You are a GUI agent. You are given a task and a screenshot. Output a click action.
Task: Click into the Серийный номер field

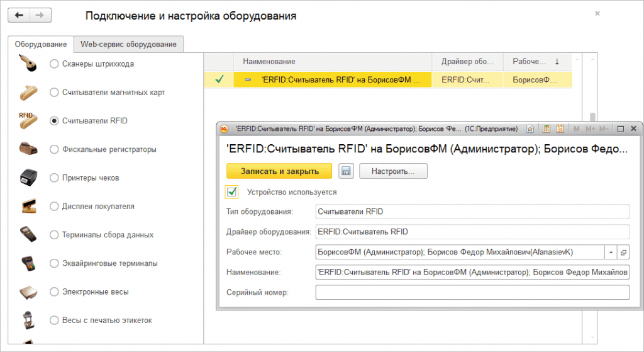click(472, 292)
